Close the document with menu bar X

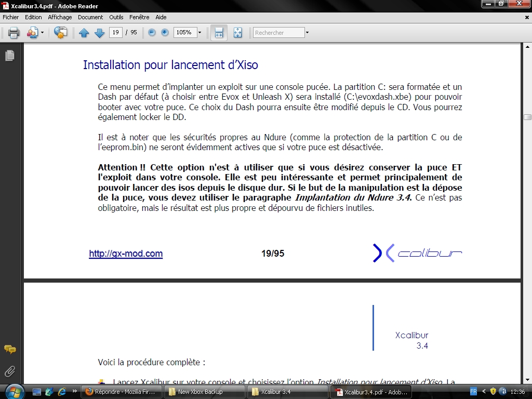527,17
